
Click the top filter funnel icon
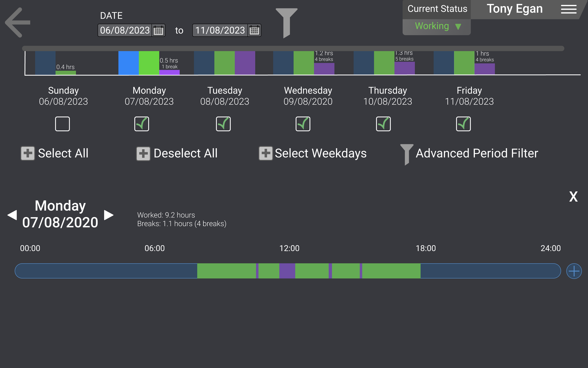click(286, 23)
